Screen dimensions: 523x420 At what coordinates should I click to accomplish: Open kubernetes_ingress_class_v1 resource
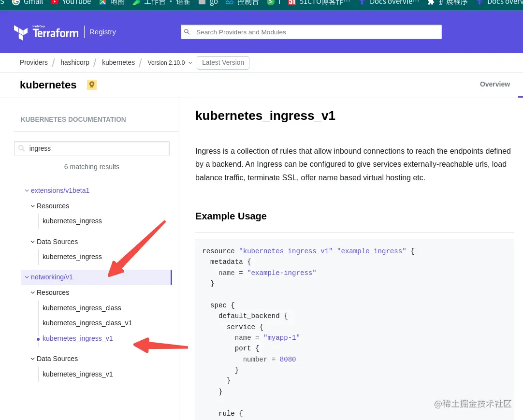click(x=87, y=323)
